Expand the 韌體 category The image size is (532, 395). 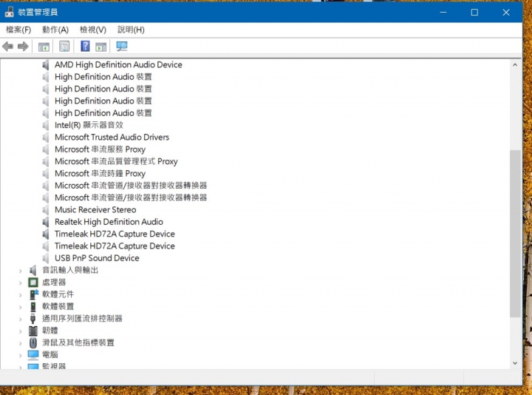(x=21, y=331)
